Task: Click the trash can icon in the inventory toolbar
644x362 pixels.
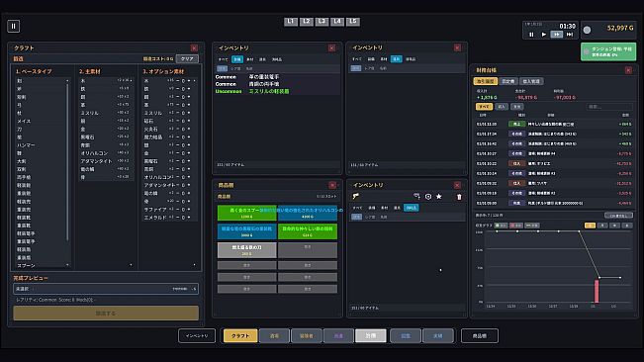Action: 459,197
